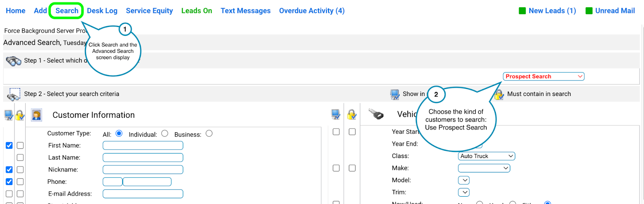Open the Text Messages link
This screenshot has height=204, width=644.
(x=246, y=11)
